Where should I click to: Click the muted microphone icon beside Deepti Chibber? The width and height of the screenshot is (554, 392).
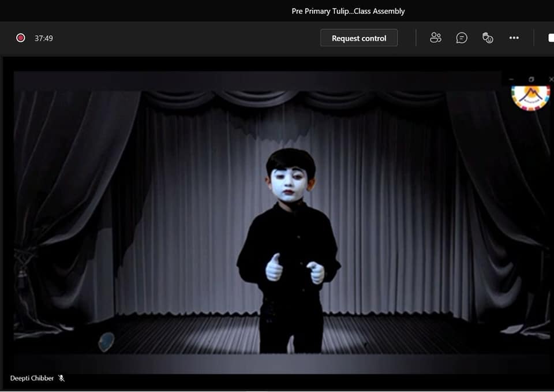coord(62,378)
